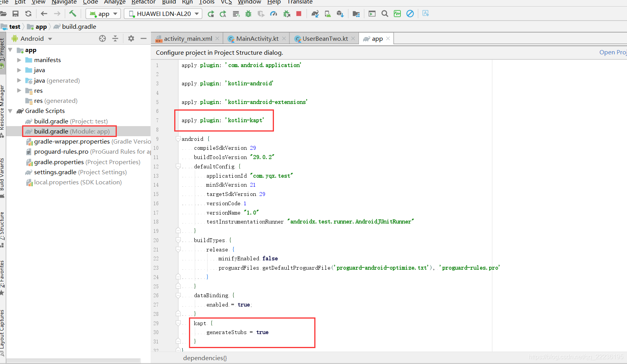Close the UserBeanTwo.kt tab
The height and width of the screenshot is (364, 627).
[x=353, y=38]
